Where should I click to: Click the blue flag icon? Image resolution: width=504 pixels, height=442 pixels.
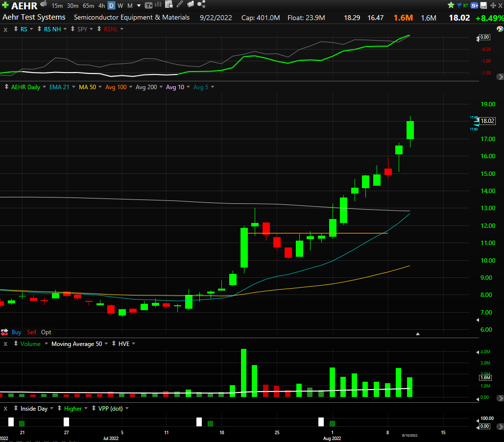tap(459, 5)
